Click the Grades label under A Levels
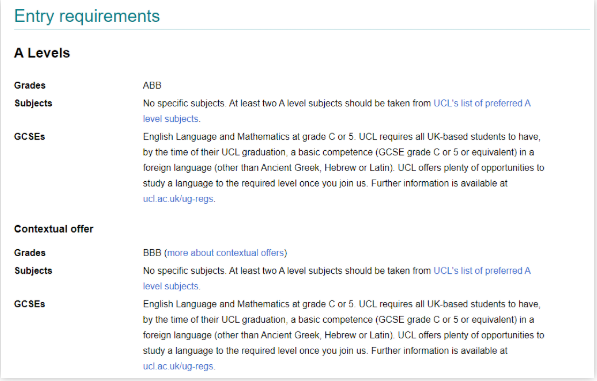This screenshot has height=381, width=597. [30, 86]
